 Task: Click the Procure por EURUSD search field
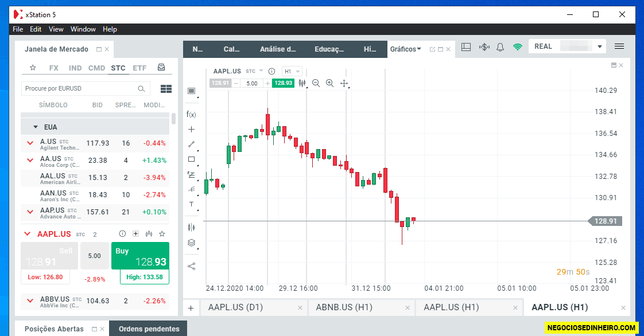pyautogui.click(x=86, y=89)
